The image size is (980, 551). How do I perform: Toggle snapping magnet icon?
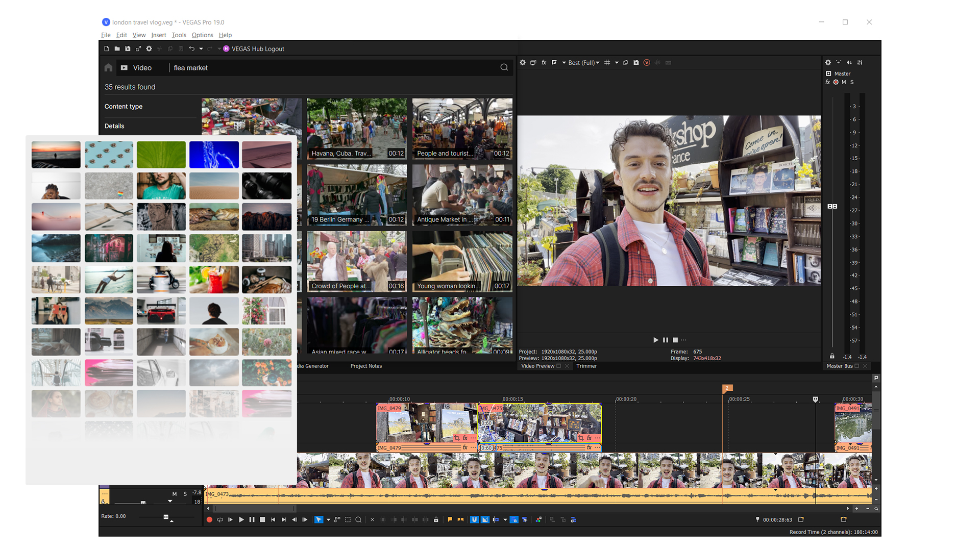[x=474, y=520]
